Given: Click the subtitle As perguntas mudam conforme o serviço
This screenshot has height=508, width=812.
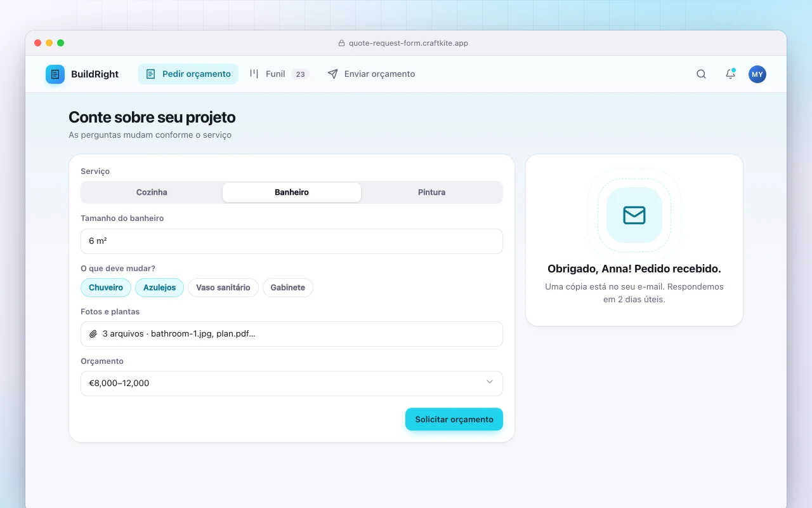Looking at the screenshot, I should (x=150, y=135).
